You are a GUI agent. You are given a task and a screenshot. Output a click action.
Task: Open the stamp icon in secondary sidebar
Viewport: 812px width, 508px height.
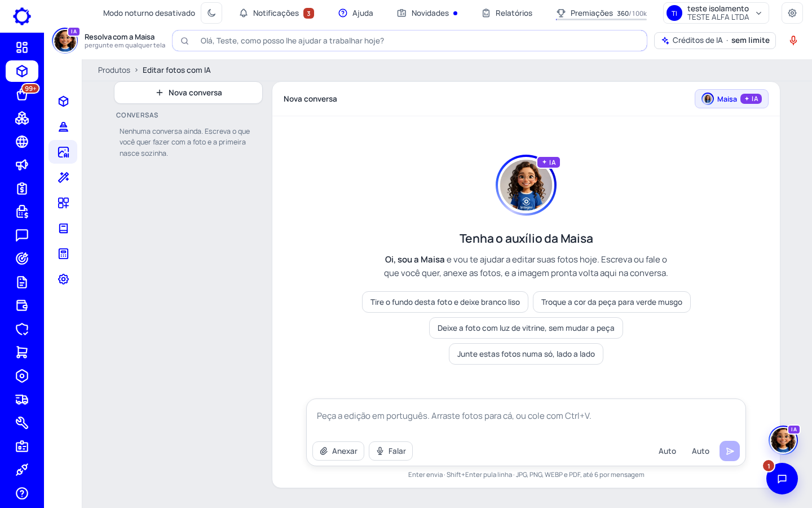pos(63,126)
